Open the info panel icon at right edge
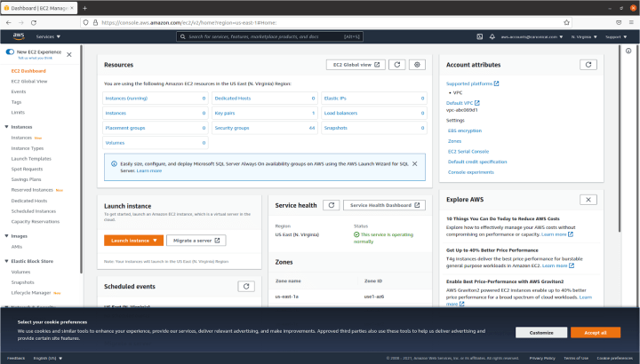The image size is (640, 364). pos(628,51)
